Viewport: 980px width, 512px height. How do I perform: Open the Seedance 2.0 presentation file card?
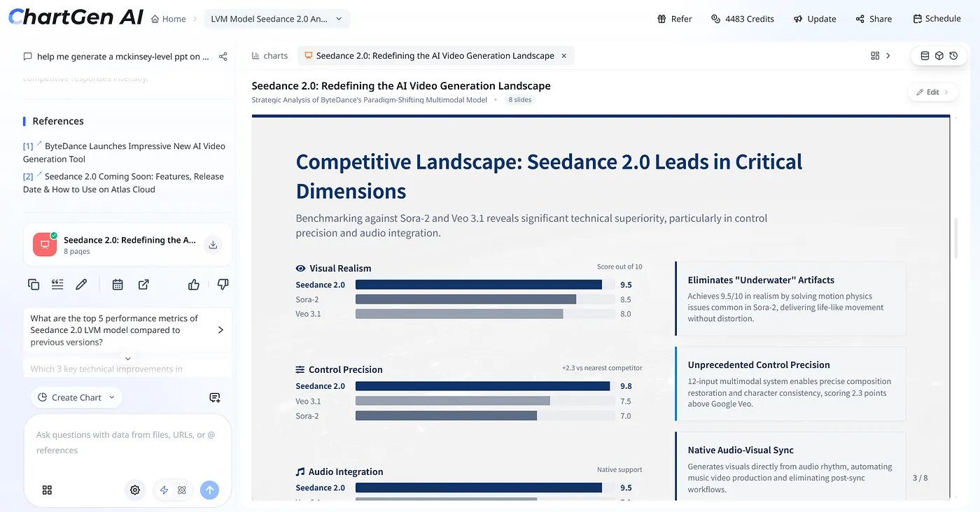pyautogui.click(x=127, y=245)
